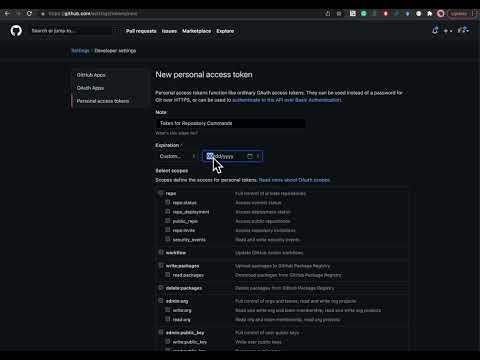The width and height of the screenshot is (480, 360).
Task: Check the repo:status checkbox
Action: (x=168, y=202)
